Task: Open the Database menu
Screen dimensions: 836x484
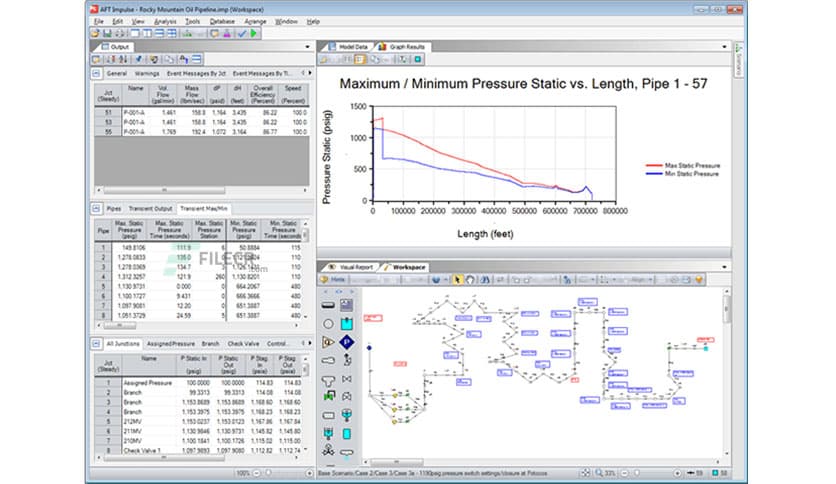Action: pos(222,21)
